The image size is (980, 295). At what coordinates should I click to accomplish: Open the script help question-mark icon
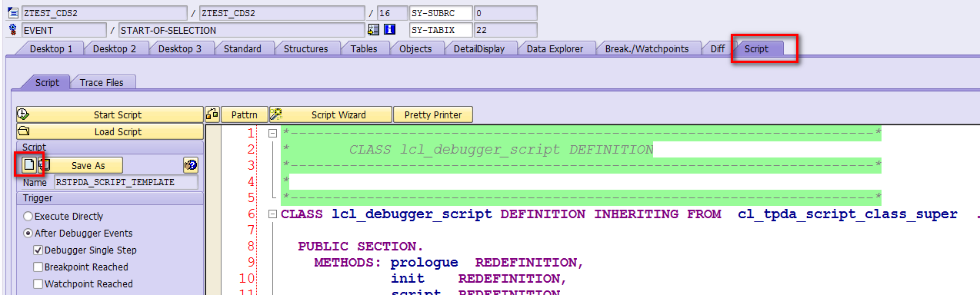[191, 164]
